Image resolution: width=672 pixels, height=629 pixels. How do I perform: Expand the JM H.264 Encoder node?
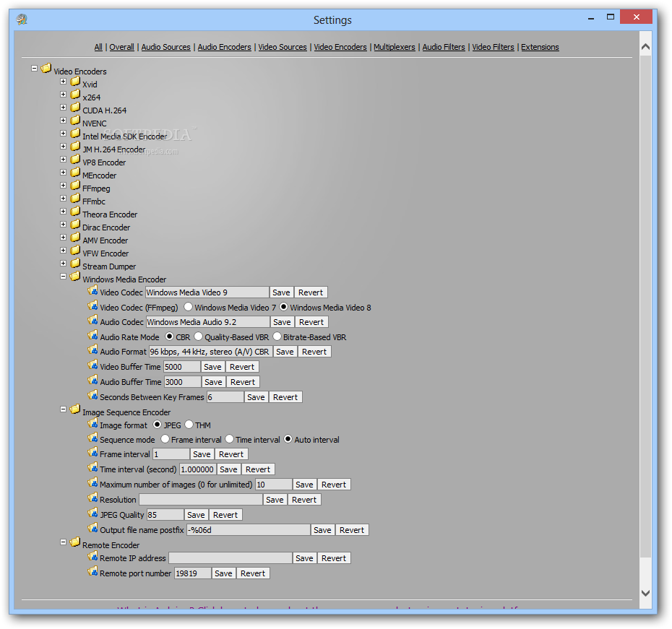point(64,146)
